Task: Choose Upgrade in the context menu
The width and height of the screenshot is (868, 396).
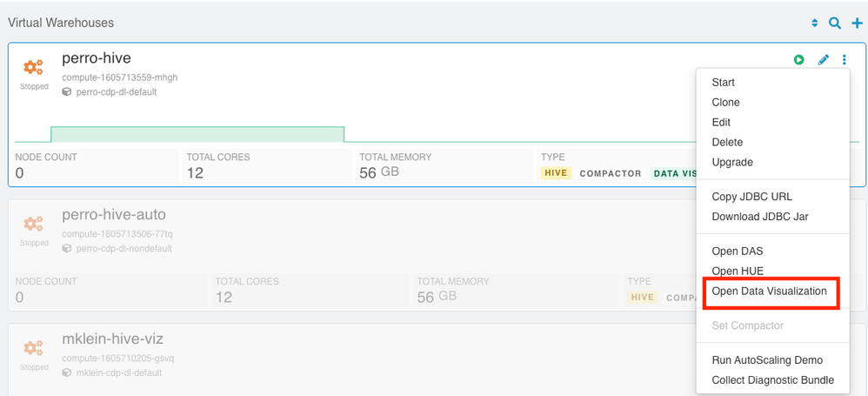Action: point(732,162)
